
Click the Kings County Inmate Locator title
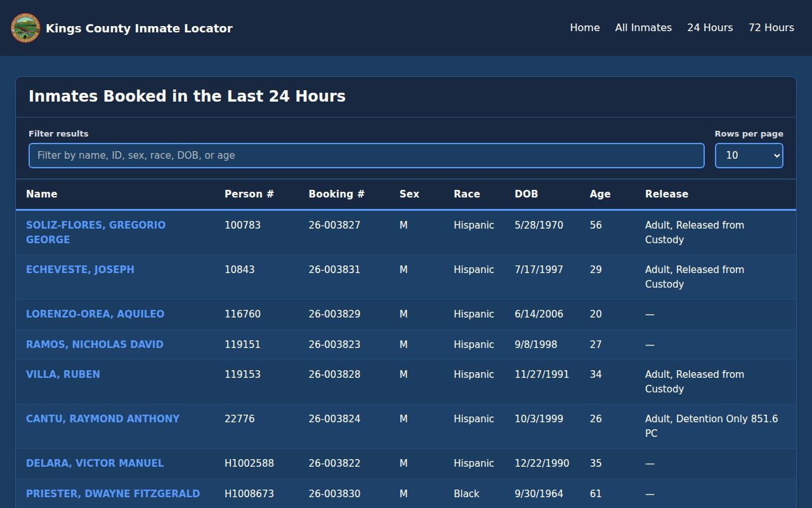[139, 28]
